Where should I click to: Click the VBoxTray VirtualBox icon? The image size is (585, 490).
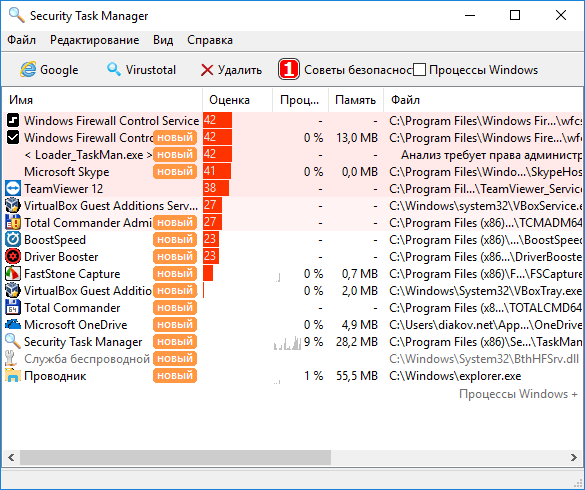click(x=13, y=290)
